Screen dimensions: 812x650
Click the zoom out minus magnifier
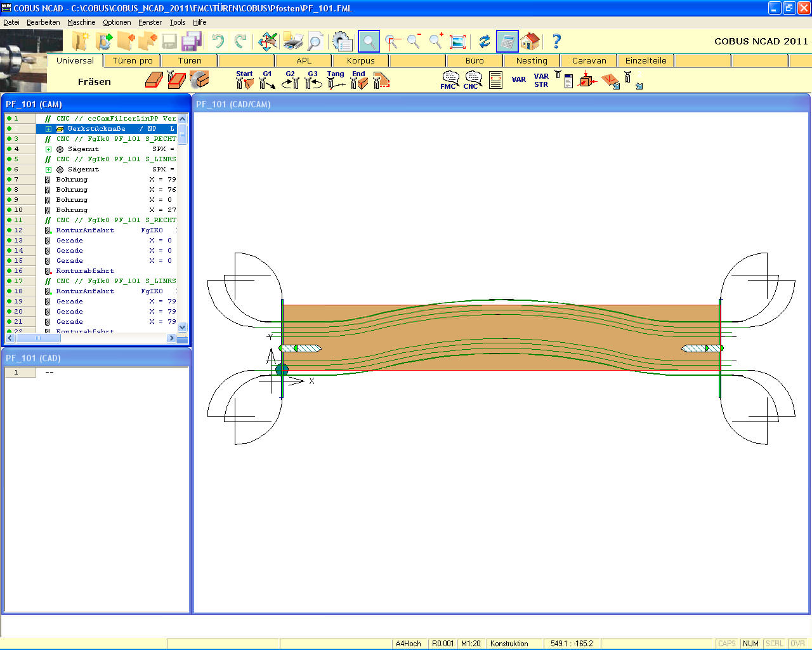coord(414,41)
